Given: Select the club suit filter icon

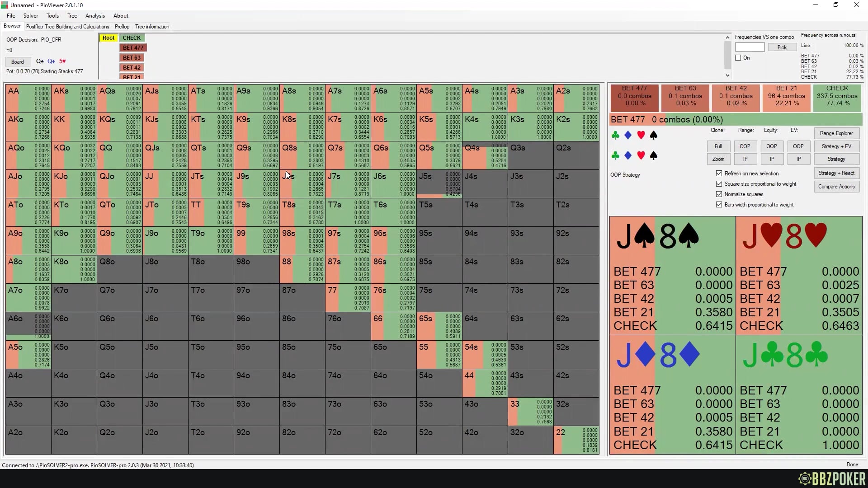Looking at the screenshot, I should (615, 135).
